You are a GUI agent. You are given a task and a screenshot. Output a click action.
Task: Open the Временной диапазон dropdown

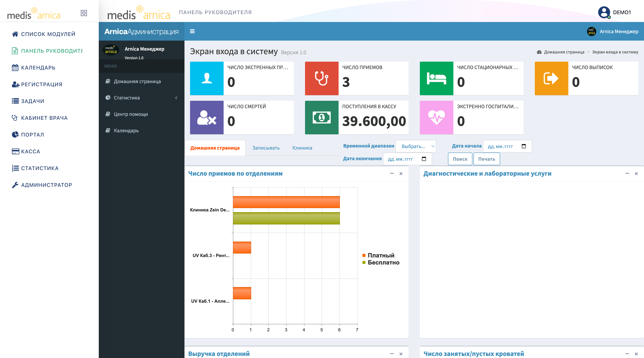(x=416, y=146)
